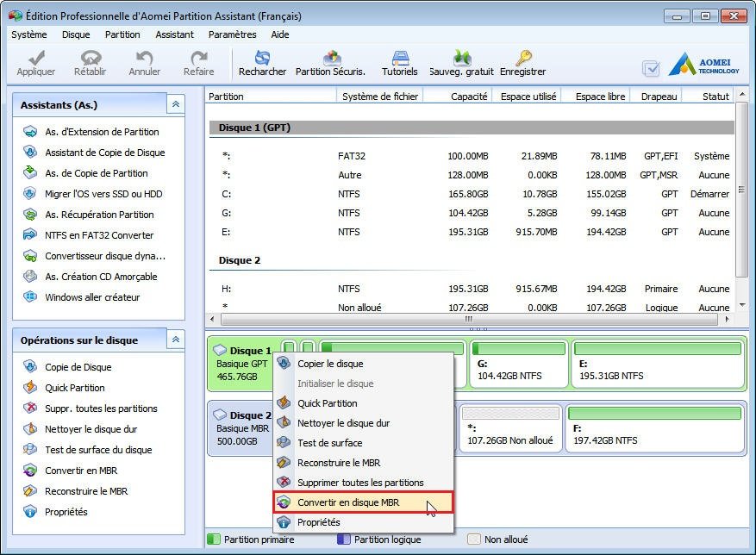
Task: Click the Rétablir toolbar icon
Action: [91, 58]
